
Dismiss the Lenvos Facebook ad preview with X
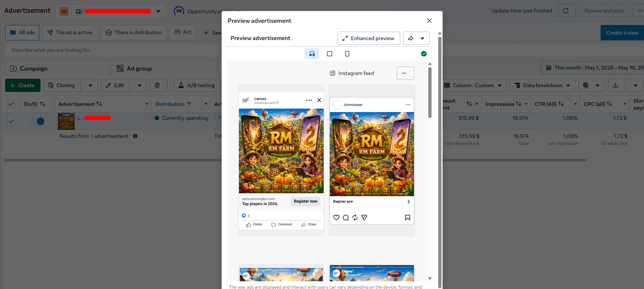pos(319,100)
